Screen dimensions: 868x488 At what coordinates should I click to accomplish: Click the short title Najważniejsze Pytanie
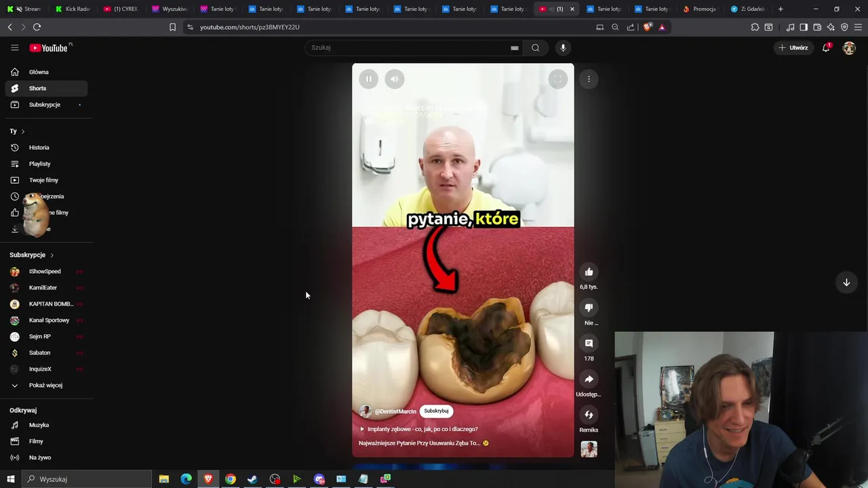pyautogui.click(x=423, y=443)
